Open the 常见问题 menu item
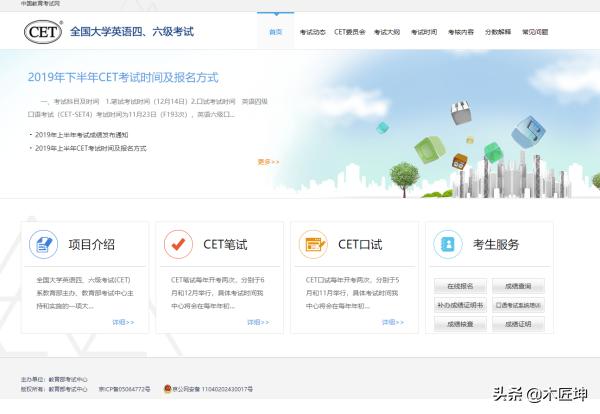600x414 pixels. (535, 32)
